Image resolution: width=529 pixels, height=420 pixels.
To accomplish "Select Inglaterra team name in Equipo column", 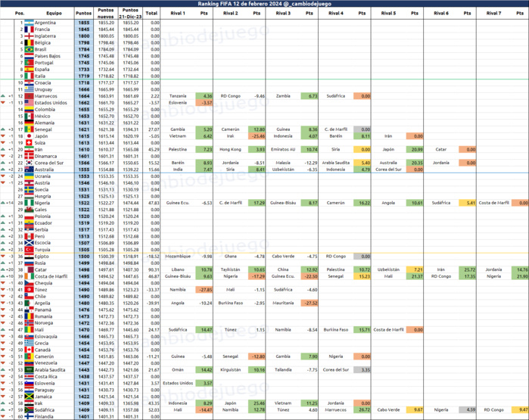I will [47, 36].
